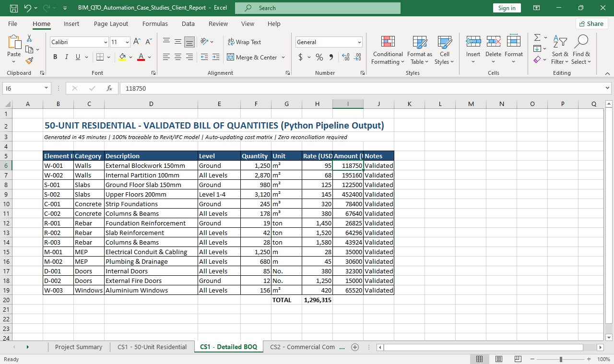The image size is (614, 364).
Task: Collapse the ribbon with chevron
Action: [x=607, y=73]
